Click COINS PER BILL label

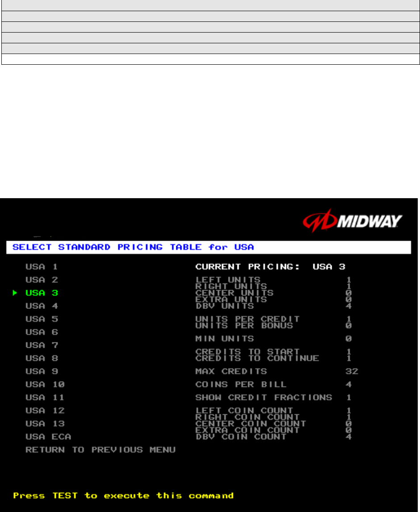click(241, 384)
